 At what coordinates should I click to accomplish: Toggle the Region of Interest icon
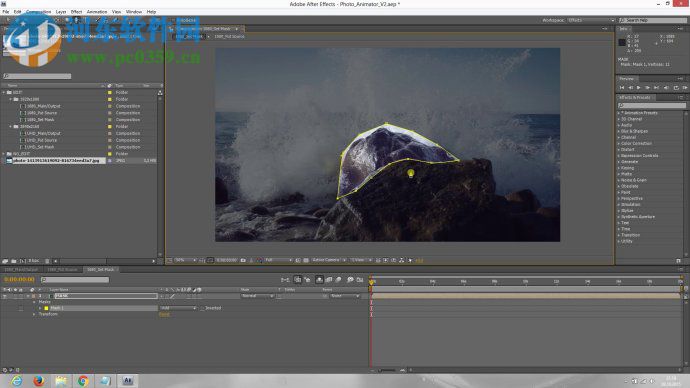[x=298, y=260]
